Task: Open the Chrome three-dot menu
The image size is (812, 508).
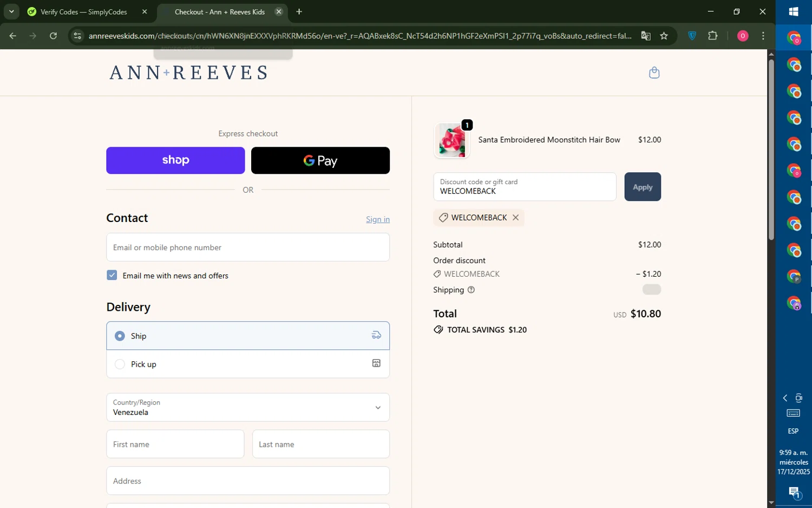Action: click(x=763, y=36)
